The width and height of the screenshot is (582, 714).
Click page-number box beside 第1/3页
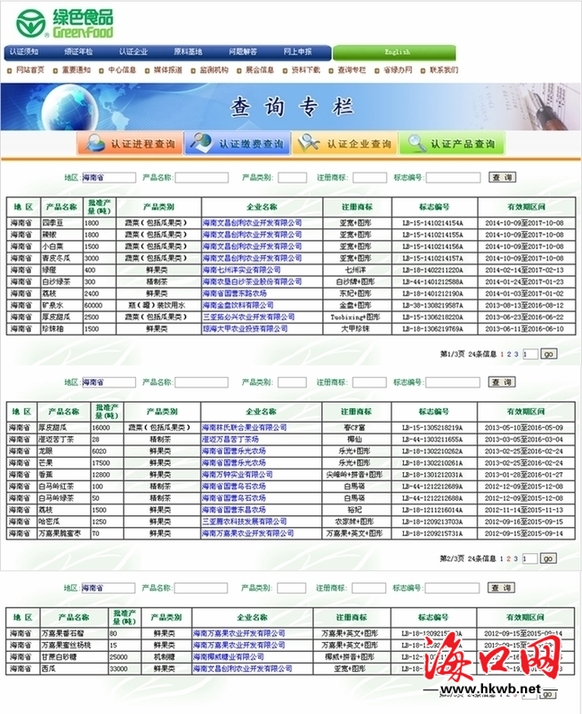(530, 354)
